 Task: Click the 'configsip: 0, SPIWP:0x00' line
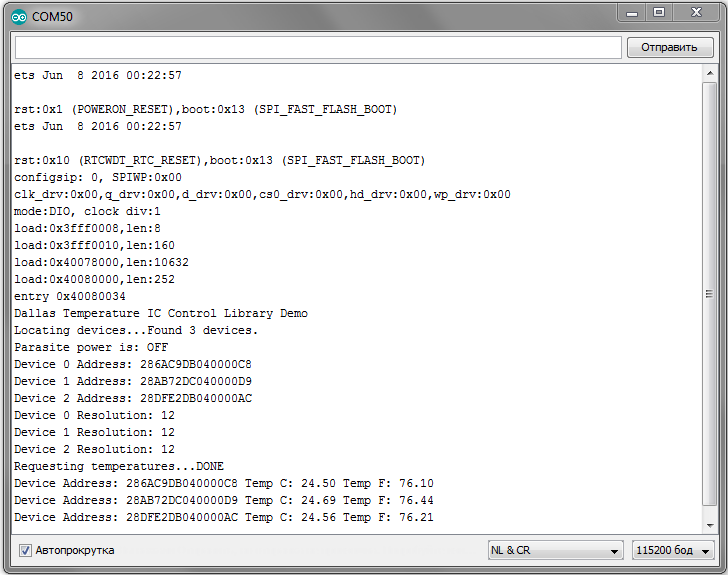tap(98, 177)
